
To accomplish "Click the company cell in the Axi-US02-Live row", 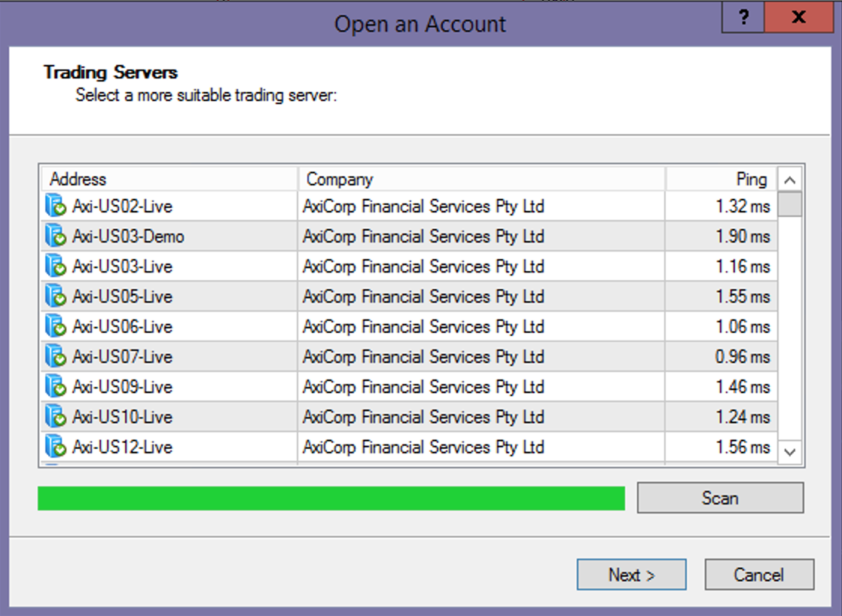I will tap(482, 206).
